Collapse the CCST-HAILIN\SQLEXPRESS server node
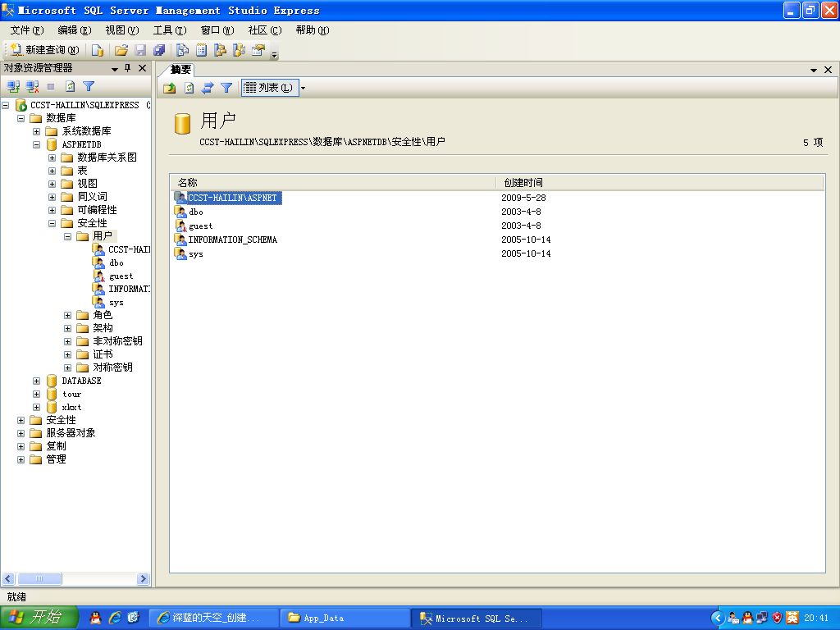 pyautogui.click(x=6, y=105)
